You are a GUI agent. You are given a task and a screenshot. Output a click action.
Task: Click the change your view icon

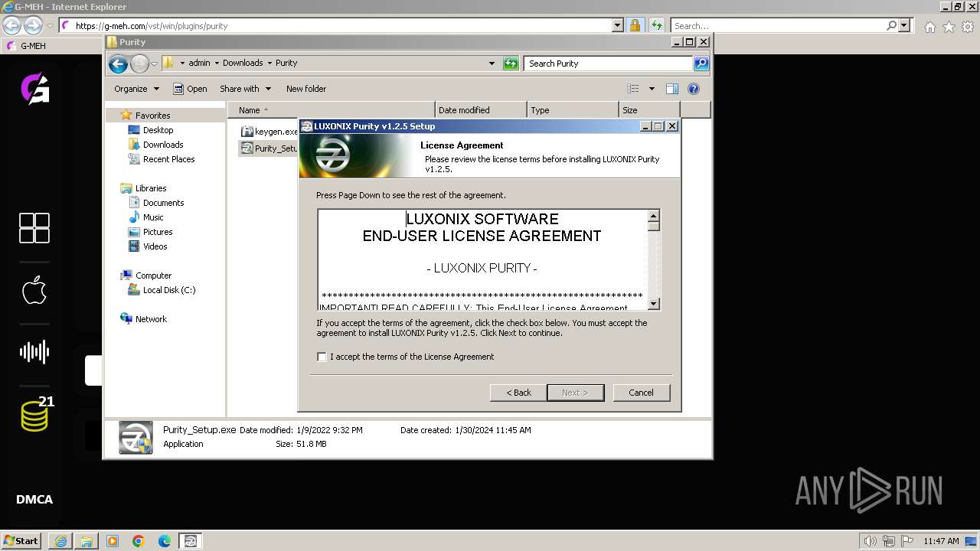(633, 89)
